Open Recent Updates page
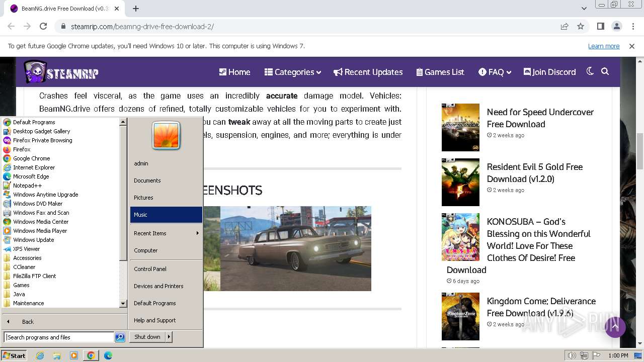 [x=368, y=72]
